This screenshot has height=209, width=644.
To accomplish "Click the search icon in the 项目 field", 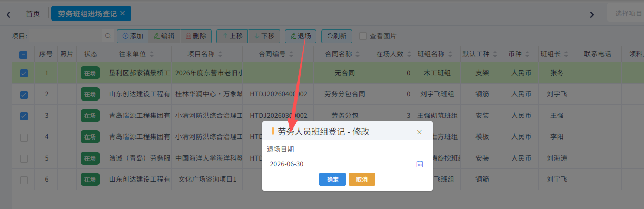I will [108, 36].
